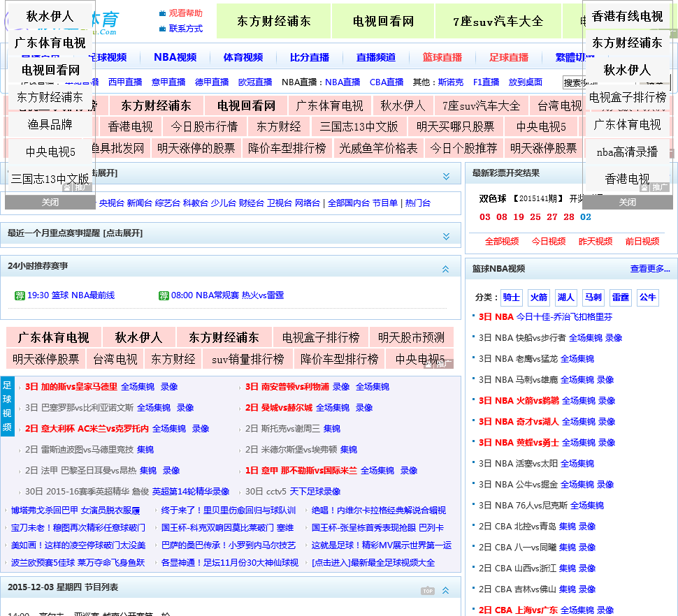Open the red 篮球直播 tab
678x616 pixels.
tap(442, 57)
